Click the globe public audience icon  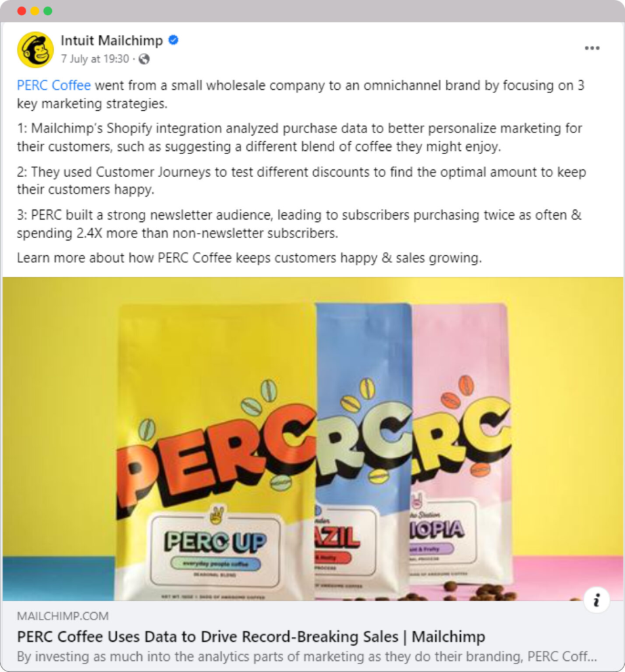(x=144, y=58)
